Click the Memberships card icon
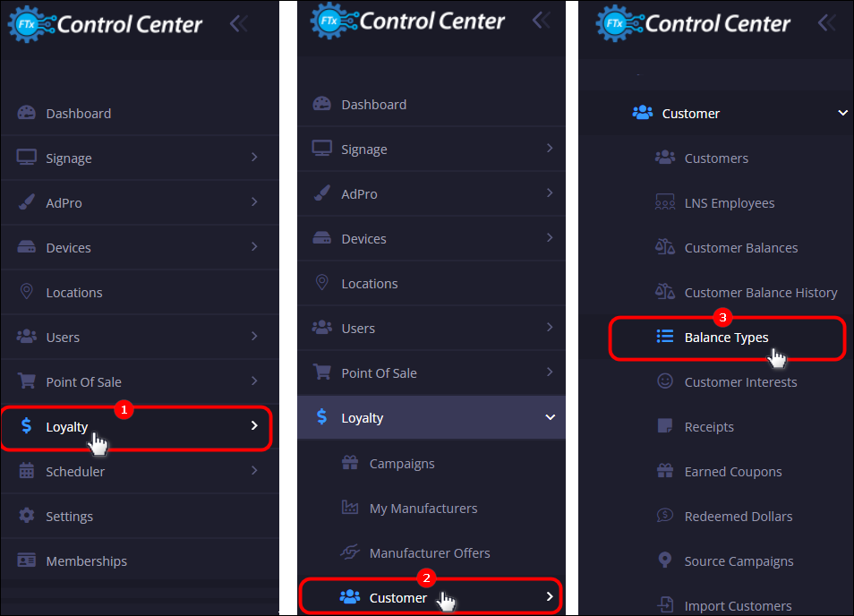The width and height of the screenshot is (854, 616). click(x=26, y=560)
